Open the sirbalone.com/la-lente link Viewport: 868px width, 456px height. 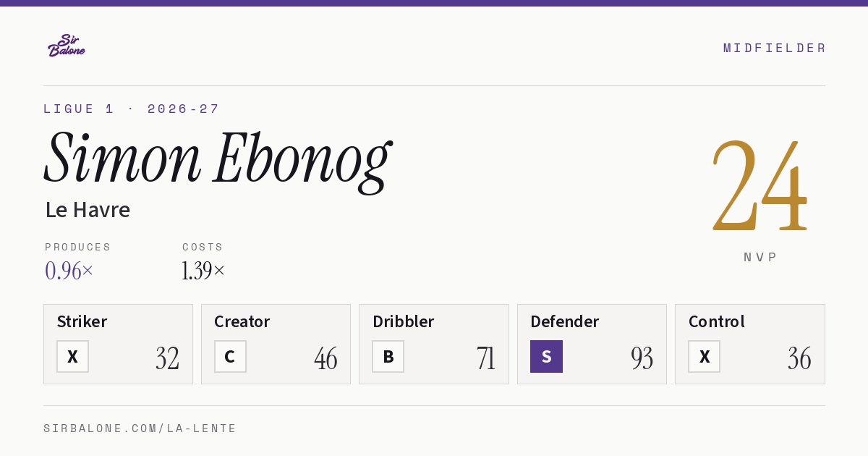point(140,428)
